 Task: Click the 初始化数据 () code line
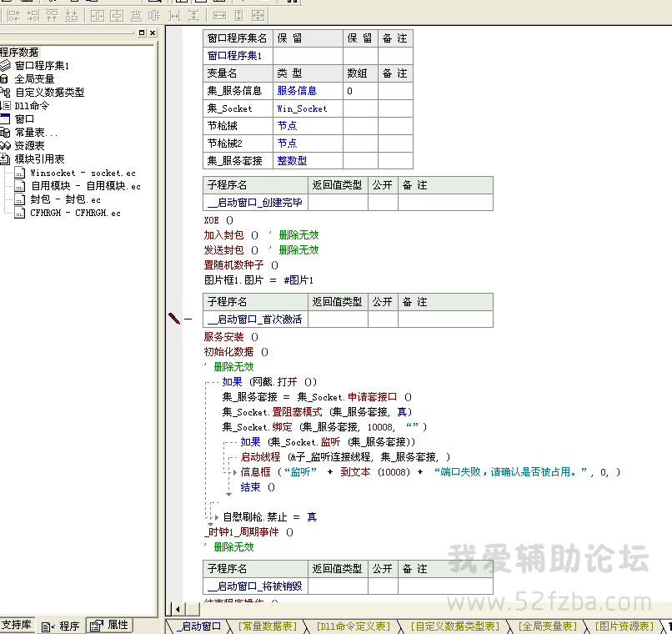point(236,352)
